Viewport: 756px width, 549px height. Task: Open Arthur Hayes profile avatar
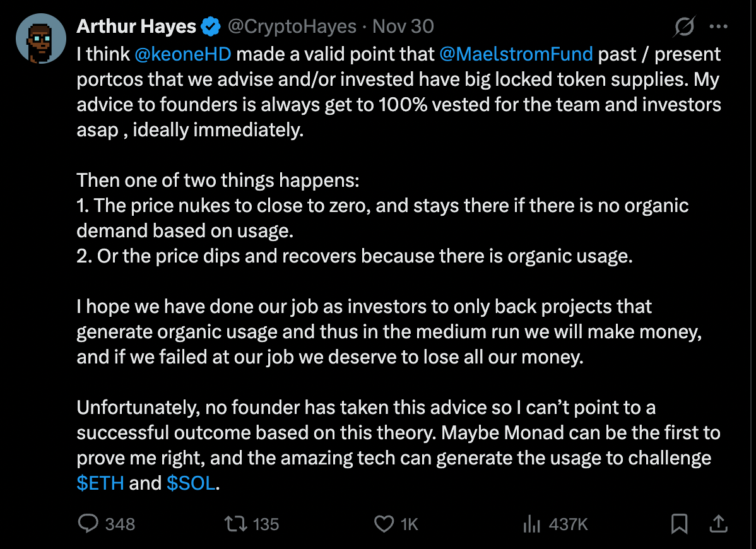click(x=41, y=38)
